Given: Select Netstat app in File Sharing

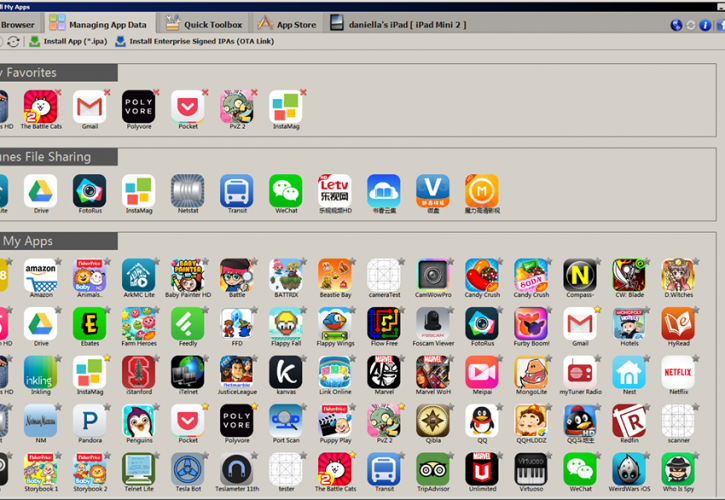Looking at the screenshot, I should point(188,191).
